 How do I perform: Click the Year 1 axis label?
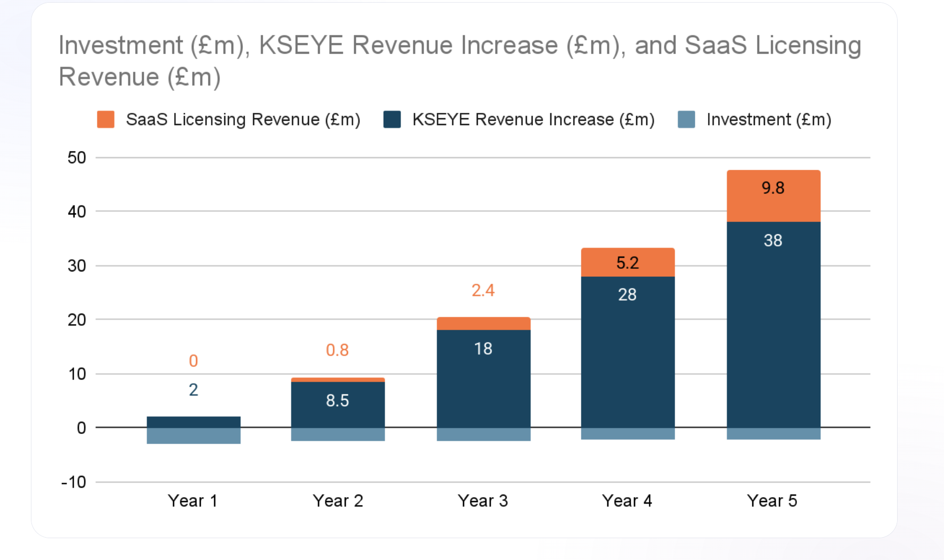point(193,501)
